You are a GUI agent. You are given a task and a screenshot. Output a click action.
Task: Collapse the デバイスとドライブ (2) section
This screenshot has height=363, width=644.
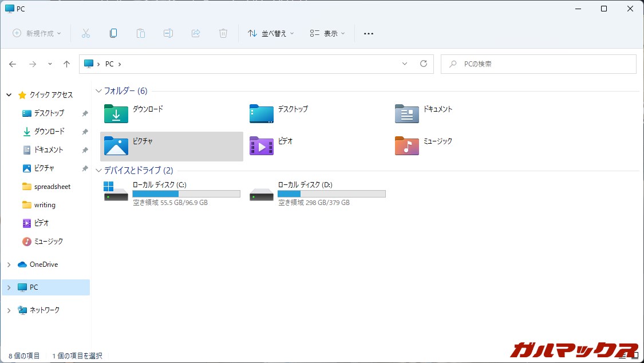pyautogui.click(x=98, y=170)
